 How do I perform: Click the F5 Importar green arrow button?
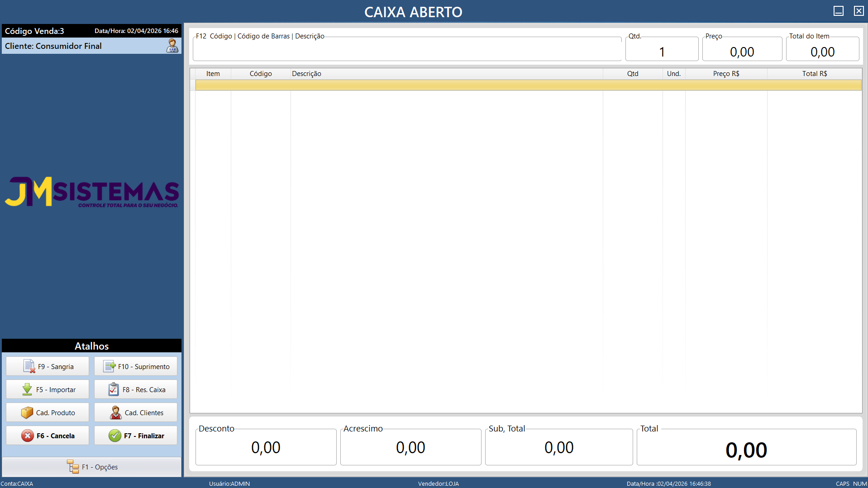coord(48,389)
